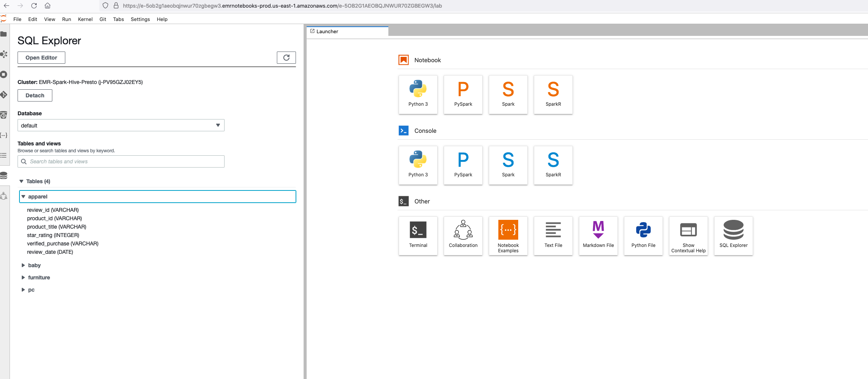The width and height of the screenshot is (868, 379).
Task: Click the Detach cluster button
Action: point(35,95)
